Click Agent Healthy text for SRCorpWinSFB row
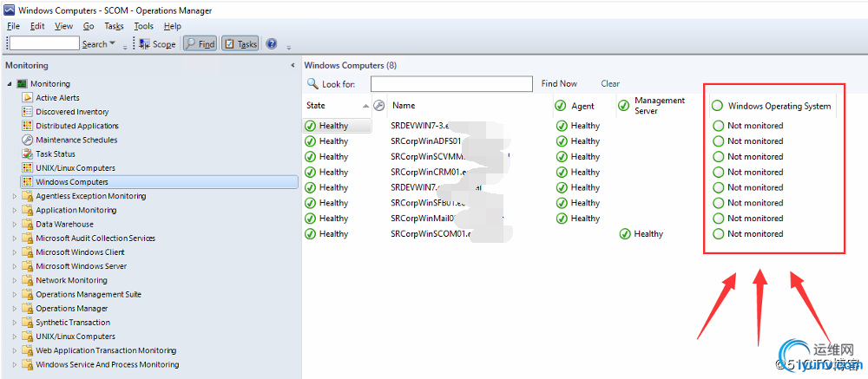 (x=585, y=203)
